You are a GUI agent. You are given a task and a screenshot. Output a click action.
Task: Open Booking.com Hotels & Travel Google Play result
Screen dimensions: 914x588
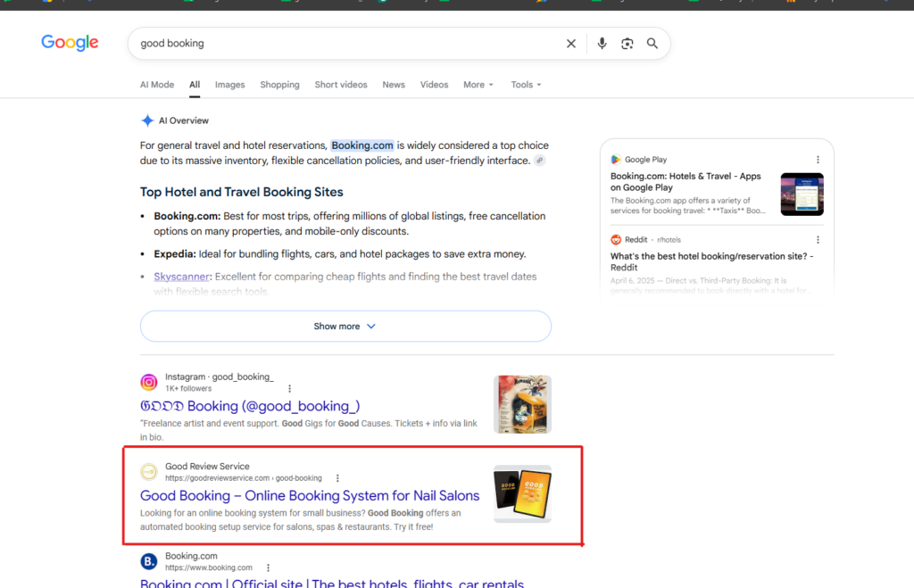[685, 182]
